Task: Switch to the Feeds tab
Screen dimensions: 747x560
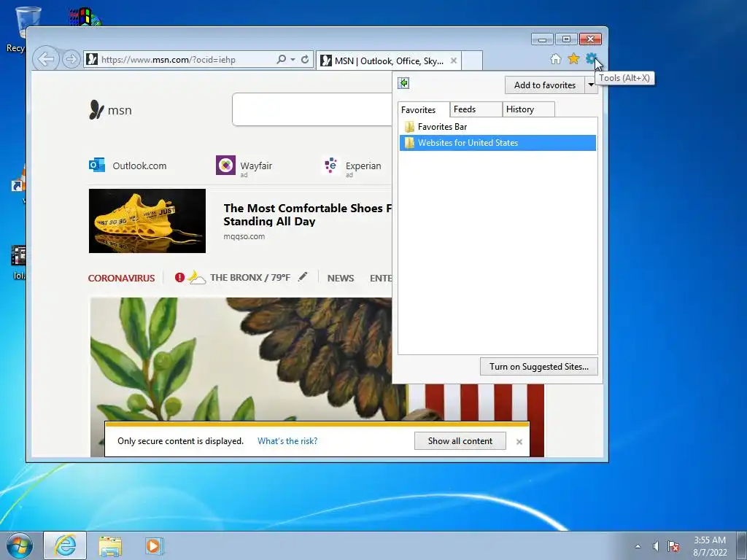Action: (476, 109)
